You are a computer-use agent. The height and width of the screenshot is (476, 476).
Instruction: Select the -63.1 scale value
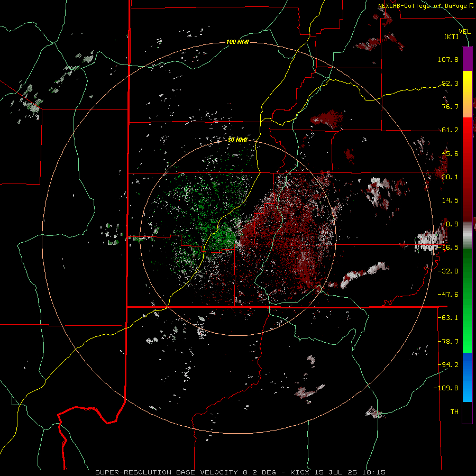[x=448, y=318]
